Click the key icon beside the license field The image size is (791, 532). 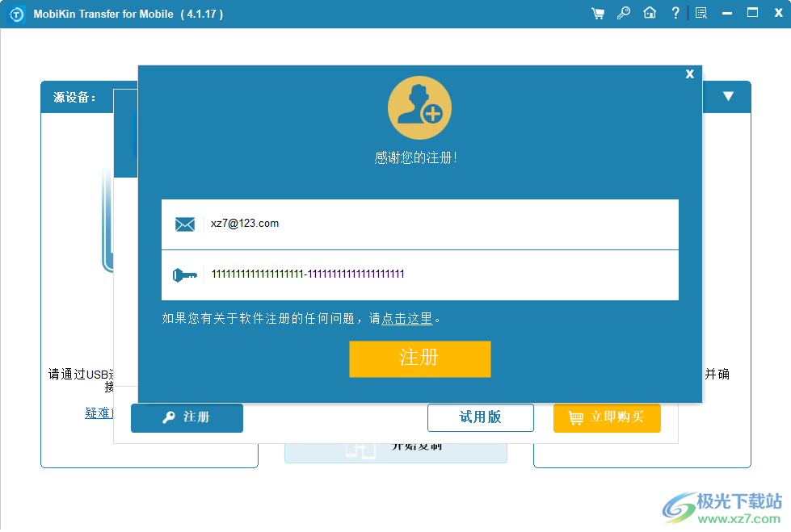(x=185, y=274)
